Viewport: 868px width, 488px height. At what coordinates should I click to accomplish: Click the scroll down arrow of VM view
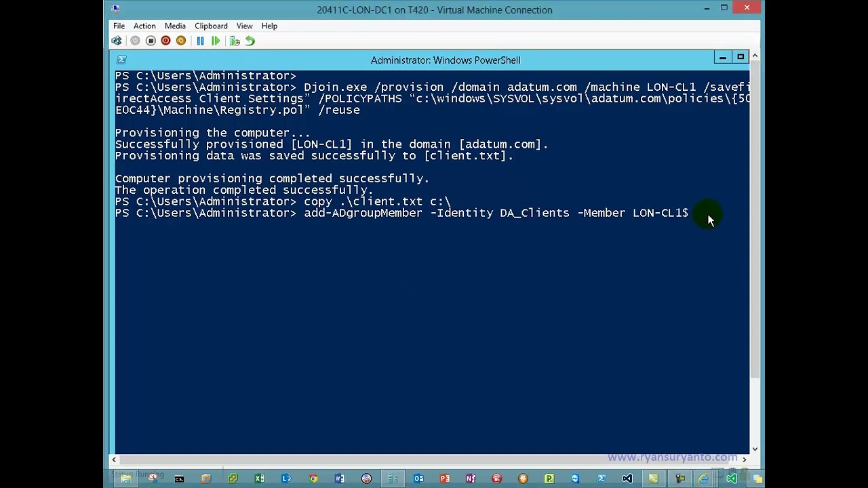755,449
